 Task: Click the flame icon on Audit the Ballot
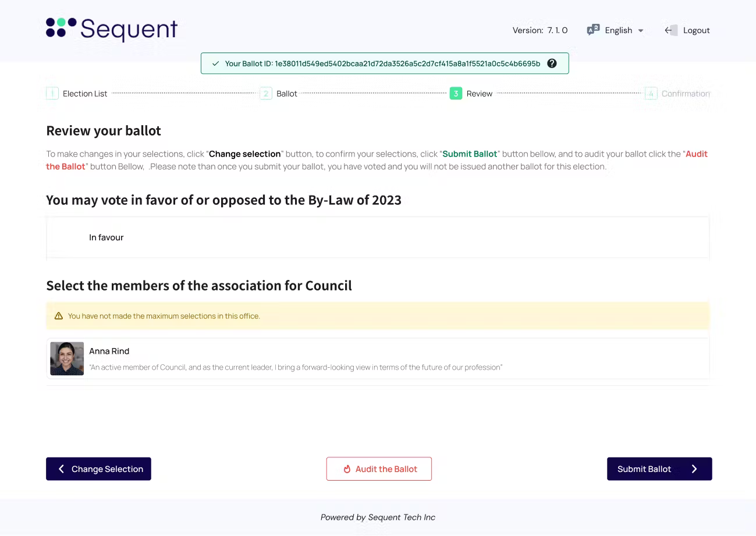346,468
